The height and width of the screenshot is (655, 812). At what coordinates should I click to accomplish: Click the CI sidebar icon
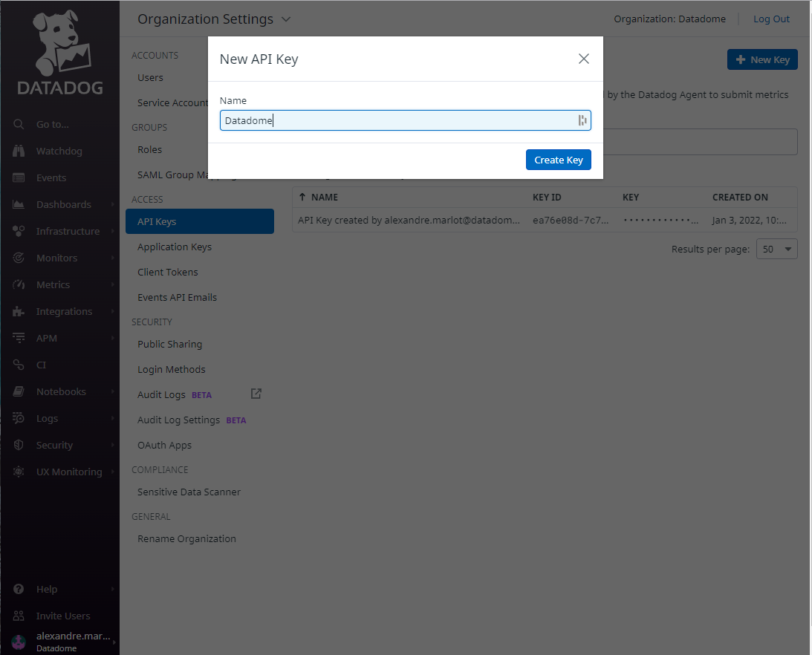pyautogui.click(x=19, y=365)
